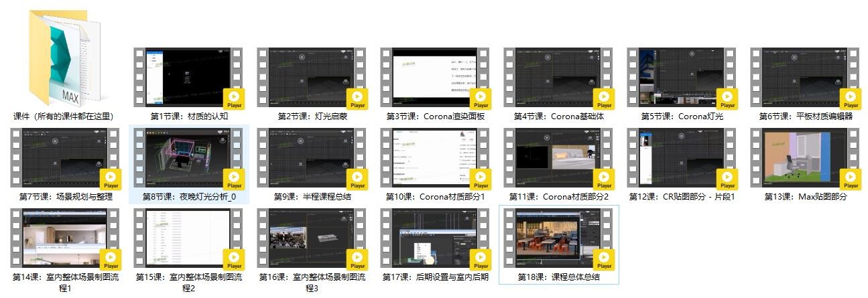
Task: Click the file name 第11课:Corona材质部分2
Action: pos(558,197)
